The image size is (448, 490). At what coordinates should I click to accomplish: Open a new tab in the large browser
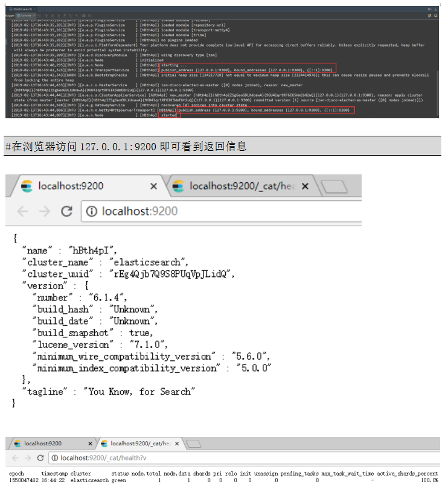coord(334,187)
